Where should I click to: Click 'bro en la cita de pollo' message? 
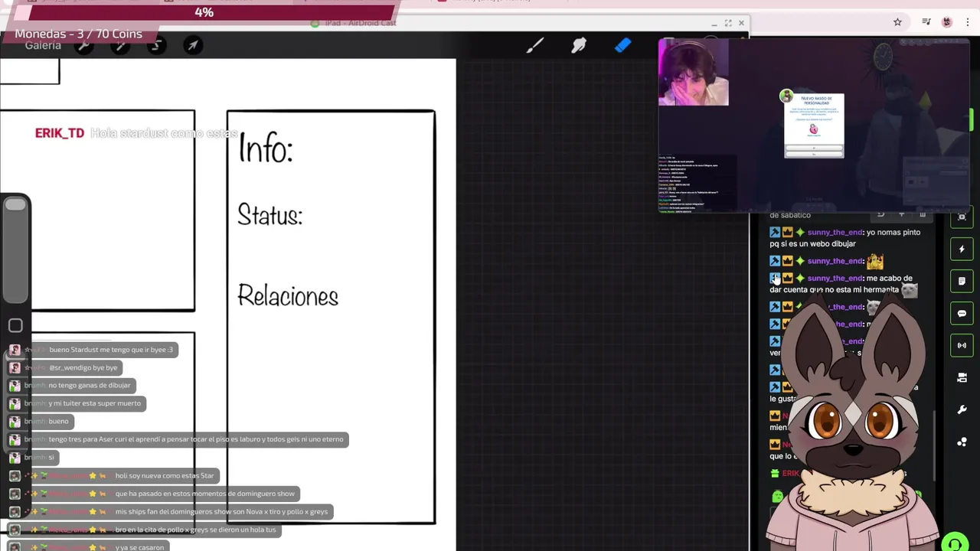coord(195,530)
